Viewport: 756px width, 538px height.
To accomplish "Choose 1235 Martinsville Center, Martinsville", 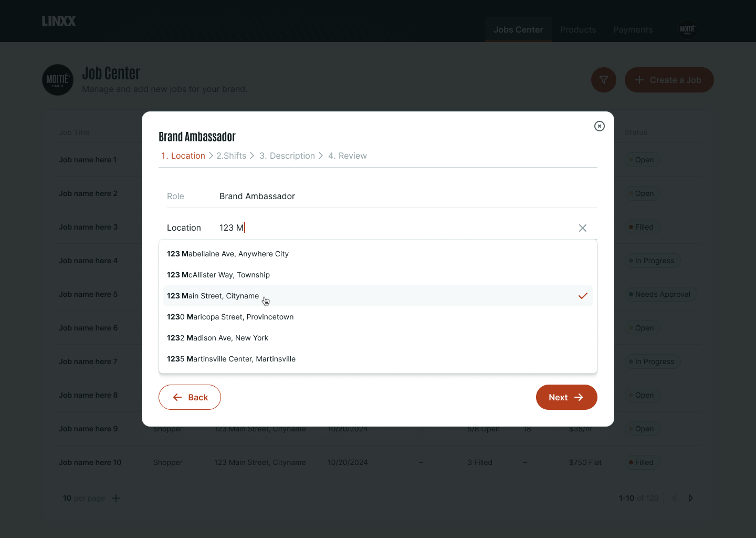I will point(378,359).
